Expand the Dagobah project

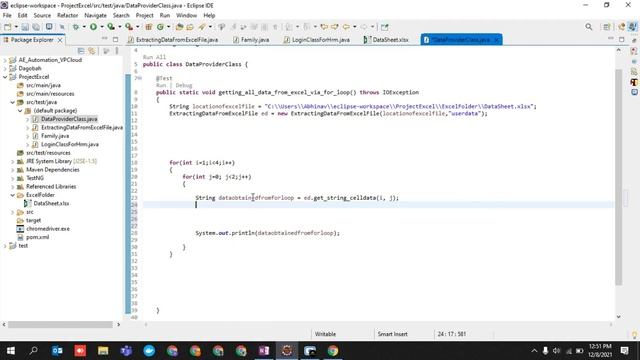click(5, 69)
